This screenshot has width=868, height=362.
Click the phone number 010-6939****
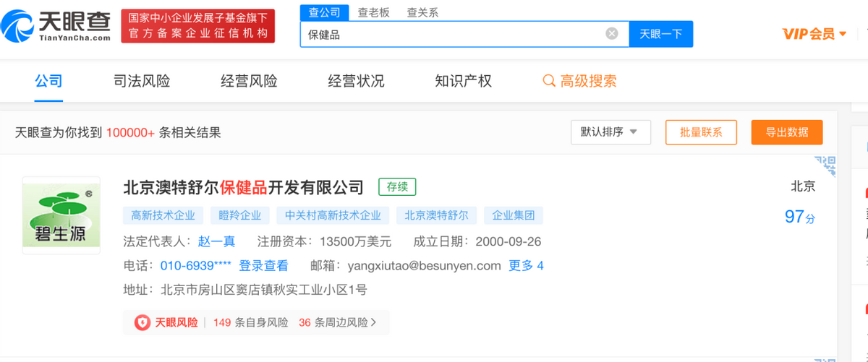pyautogui.click(x=196, y=266)
